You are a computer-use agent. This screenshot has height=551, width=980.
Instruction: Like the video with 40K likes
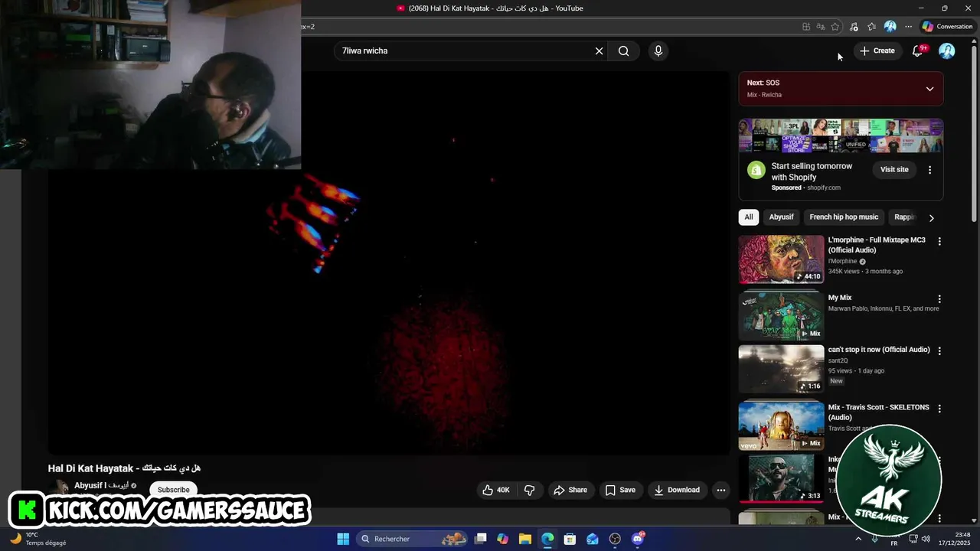(x=495, y=490)
